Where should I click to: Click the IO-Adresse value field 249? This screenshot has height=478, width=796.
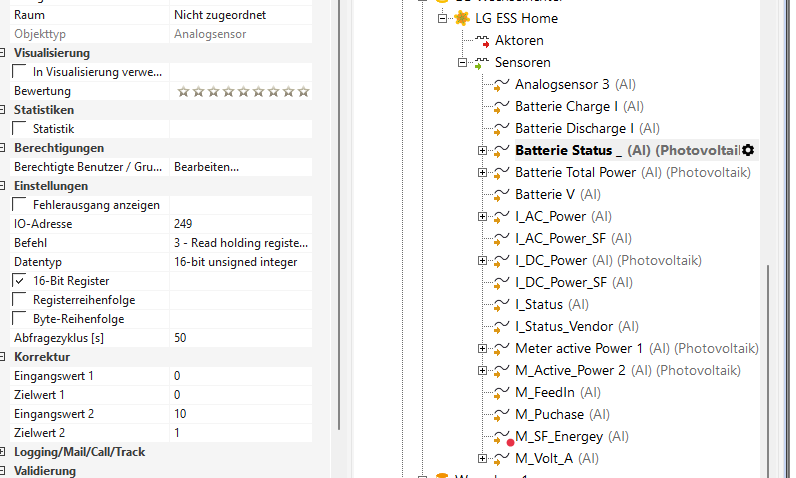click(x=240, y=224)
